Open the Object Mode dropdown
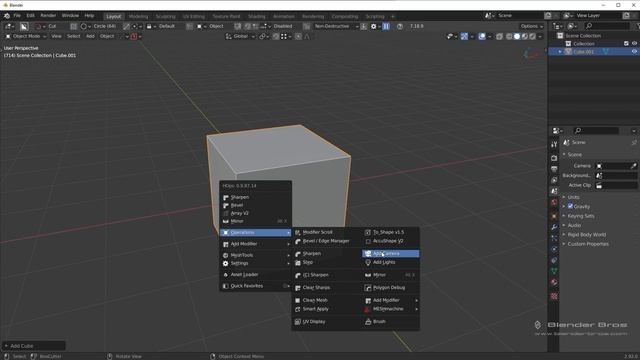Viewport: 640px width, 360px height. (26, 36)
